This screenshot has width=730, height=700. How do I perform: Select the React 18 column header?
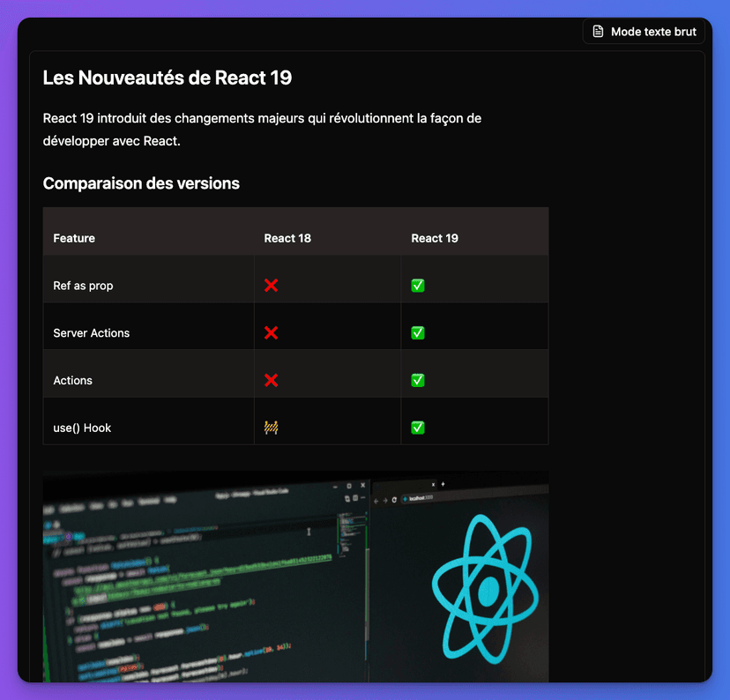pos(287,238)
